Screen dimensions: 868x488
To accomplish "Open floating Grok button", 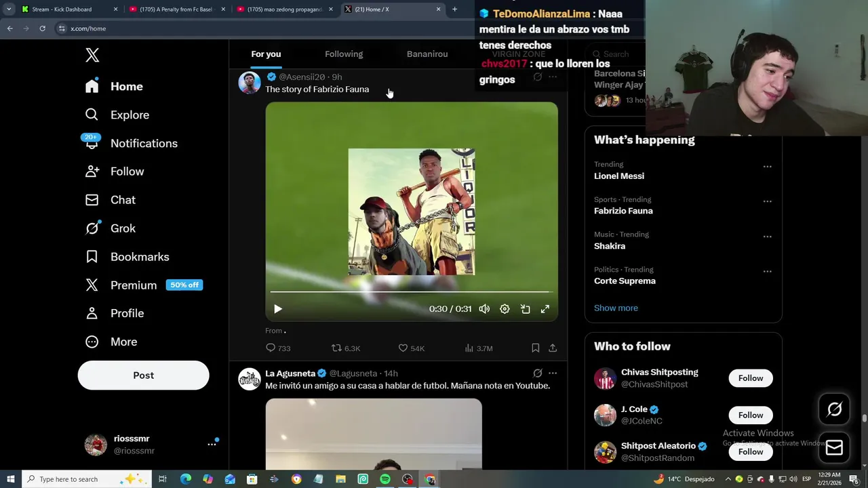I will coord(834,409).
